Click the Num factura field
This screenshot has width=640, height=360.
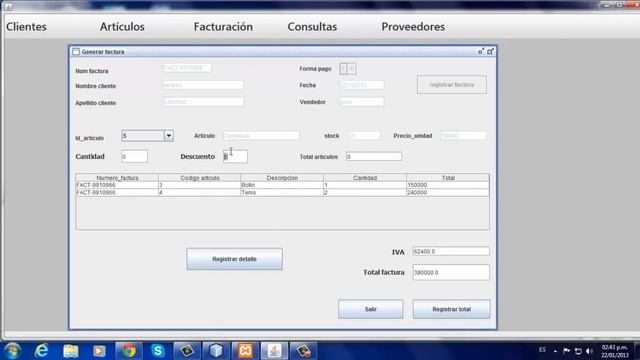pos(187,68)
